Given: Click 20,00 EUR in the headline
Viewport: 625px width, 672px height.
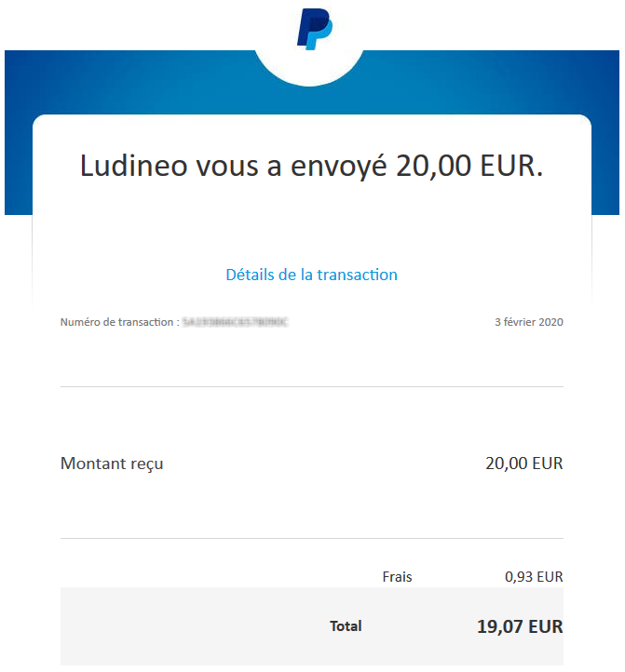Looking at the screenshot, I should click(469, 166).
